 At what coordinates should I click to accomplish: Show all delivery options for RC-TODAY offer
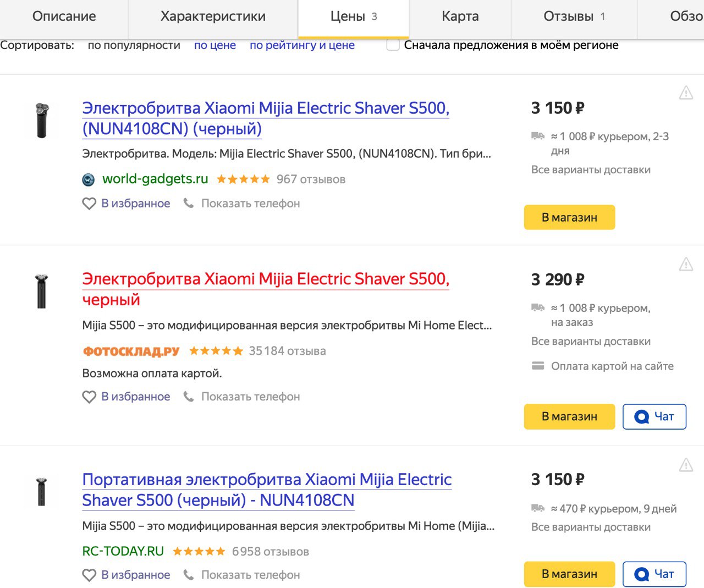coord(591,527)
